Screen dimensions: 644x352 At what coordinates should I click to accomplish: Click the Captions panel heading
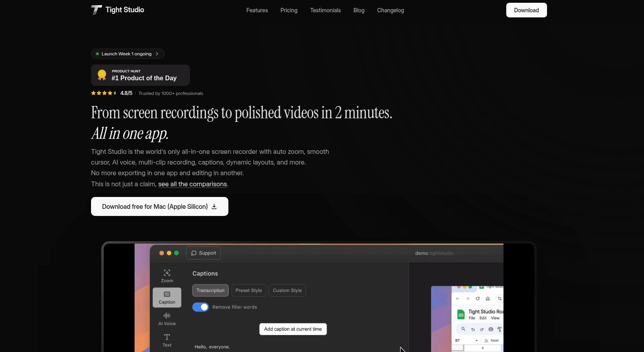(205, 274)
